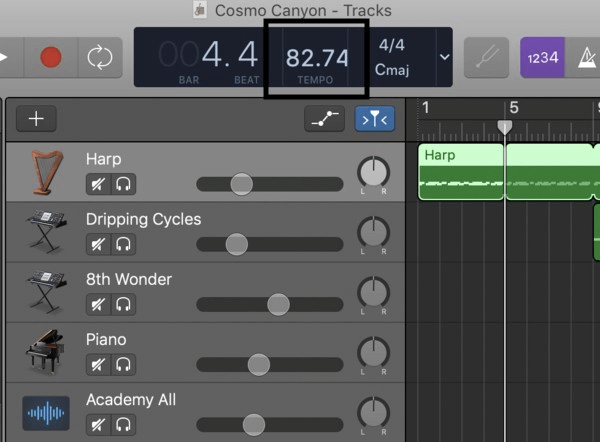This screenshot has width=600, height=442.
Task: Solo the Academy All track
Action: tap(123, 424)
